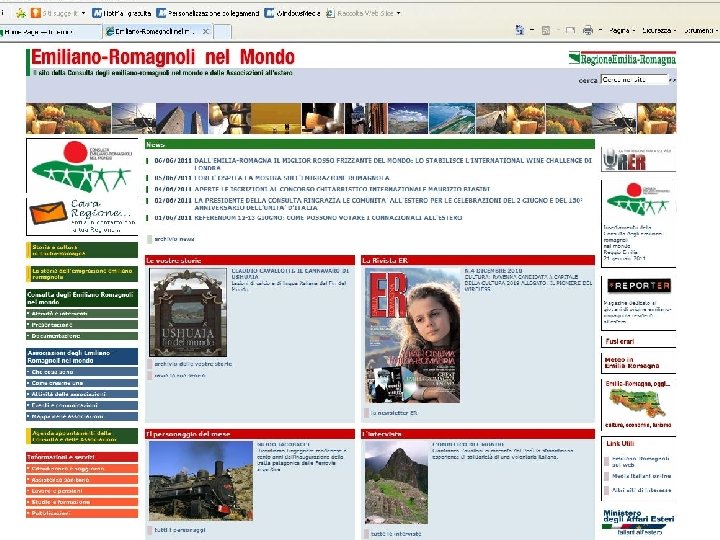Open the Agenda appuntamenti della Consulta item
Screen dimensions: 720x540
pos(82,436)
